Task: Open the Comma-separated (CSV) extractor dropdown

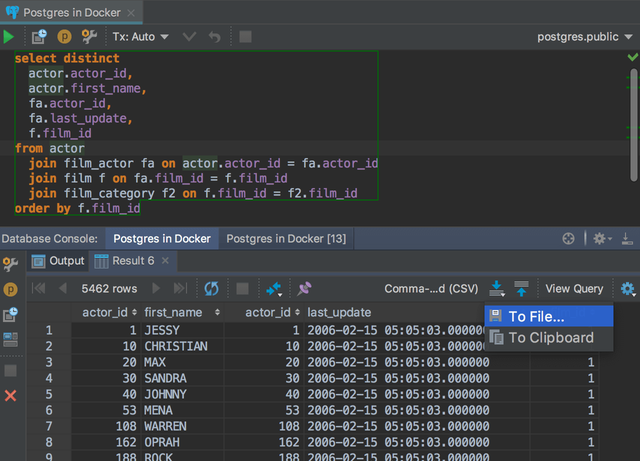Action: pyautogui.click(x=431, y=289)
